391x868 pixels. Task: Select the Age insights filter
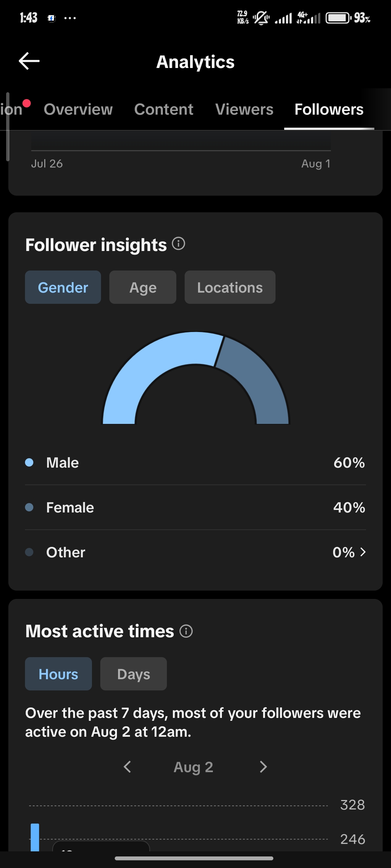pyautogui.click(x=143, y=287)
